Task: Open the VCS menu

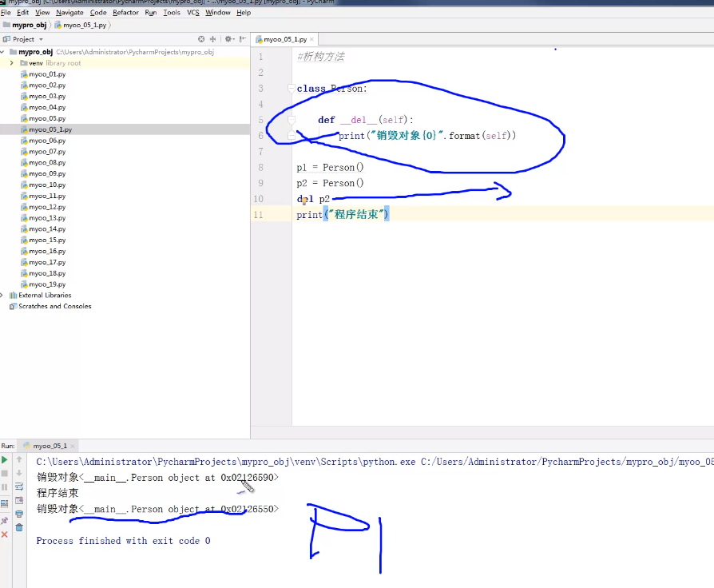Action: pyautogui.click(x=193, y=13)
